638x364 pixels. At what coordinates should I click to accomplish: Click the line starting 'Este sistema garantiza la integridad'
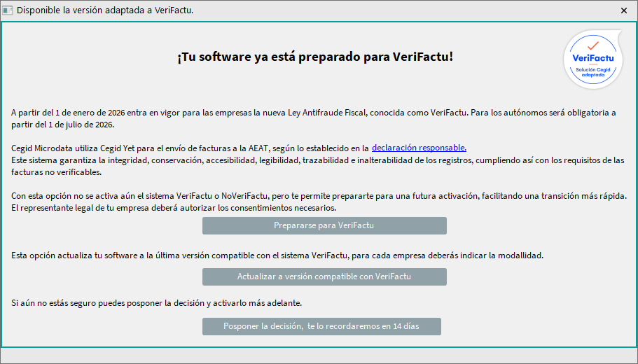click(x=318, y=167)
